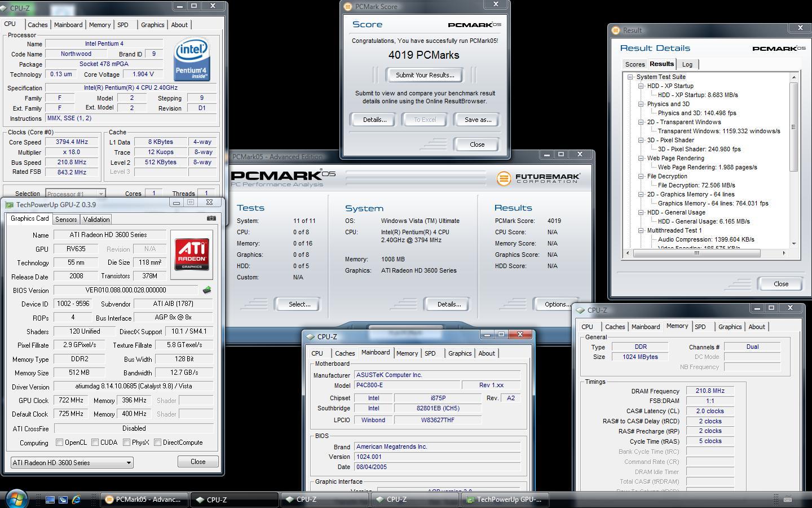Click the first CPU-Z taskbar button icon

click(x=199, y=500)
